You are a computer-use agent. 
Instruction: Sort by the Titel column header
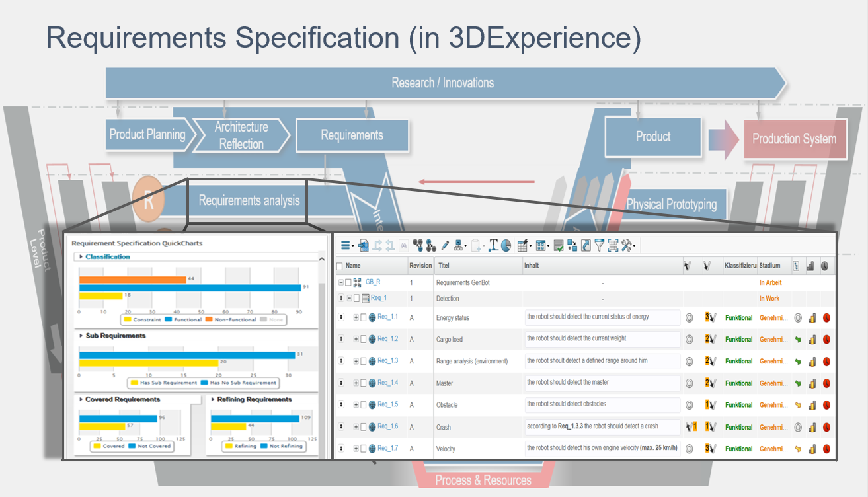[444, 266]
